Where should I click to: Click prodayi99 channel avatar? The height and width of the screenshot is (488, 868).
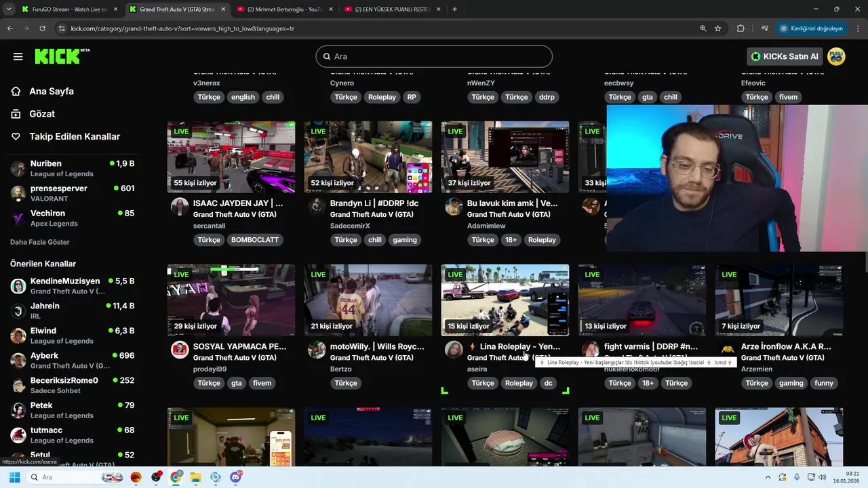click(x=180, y=350)
